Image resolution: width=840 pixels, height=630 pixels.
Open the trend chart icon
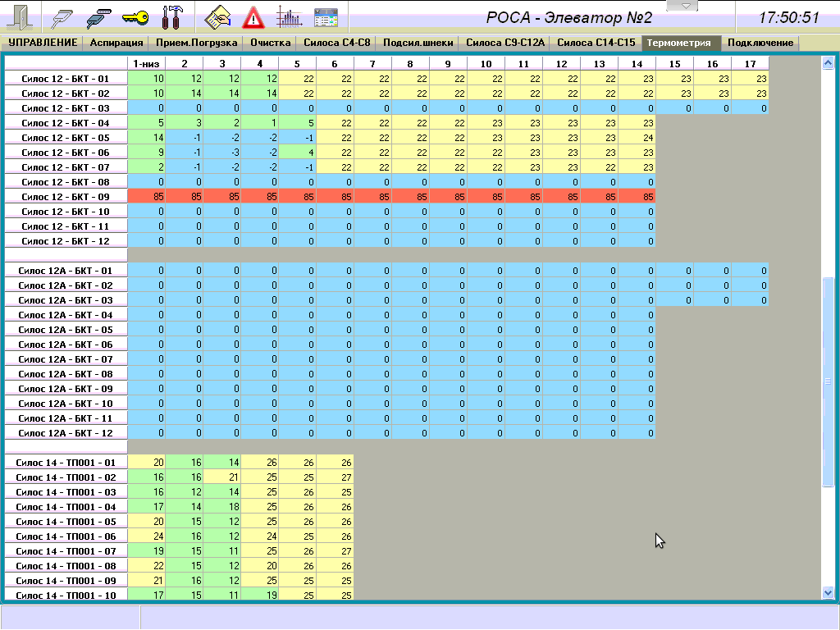pyautogui.click(x=289, y=16)
